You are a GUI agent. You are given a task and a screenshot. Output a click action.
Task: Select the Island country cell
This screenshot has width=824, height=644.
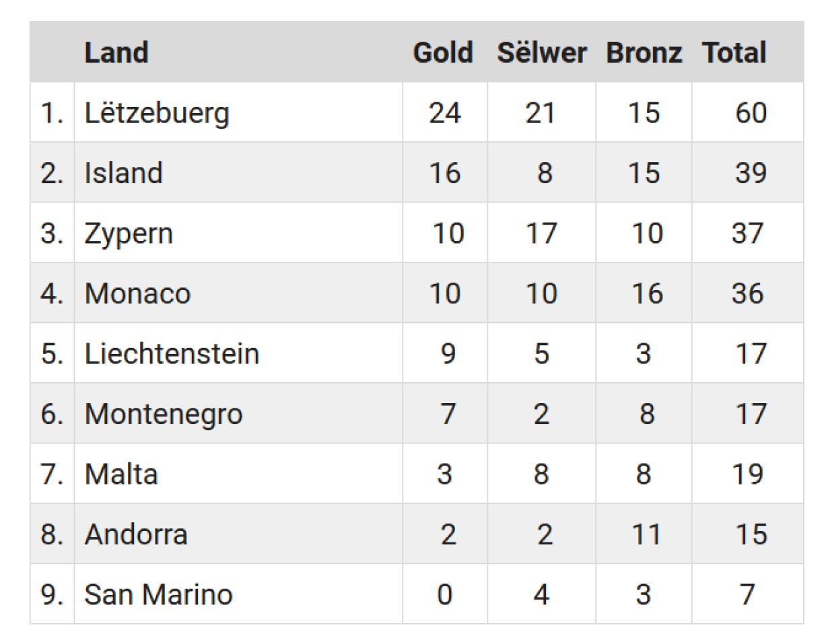click(124, 173)
